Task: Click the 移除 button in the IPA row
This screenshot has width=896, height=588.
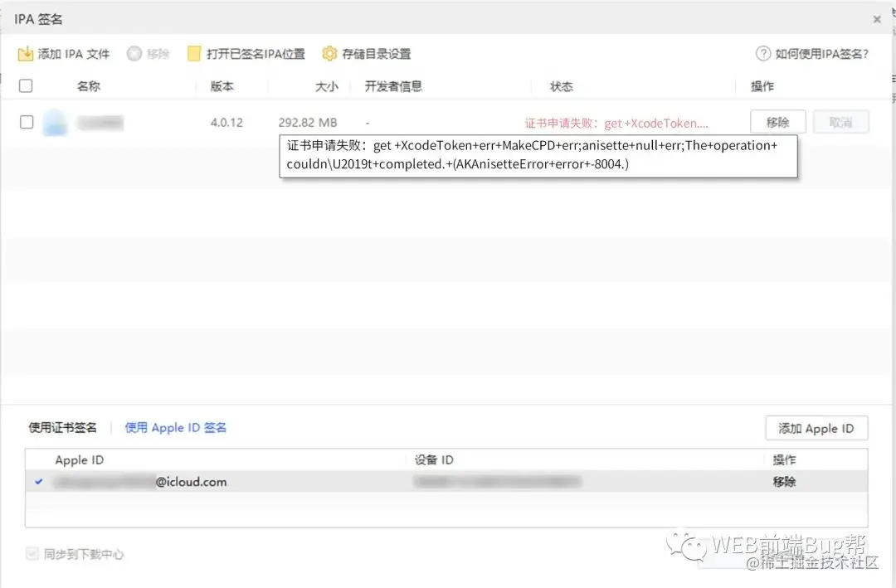Action: (777, 122)
